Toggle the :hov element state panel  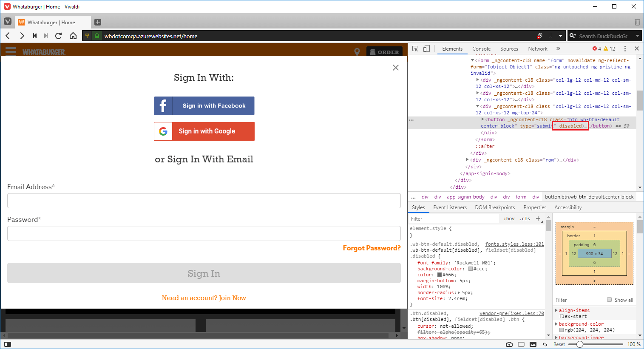[509, 219]
